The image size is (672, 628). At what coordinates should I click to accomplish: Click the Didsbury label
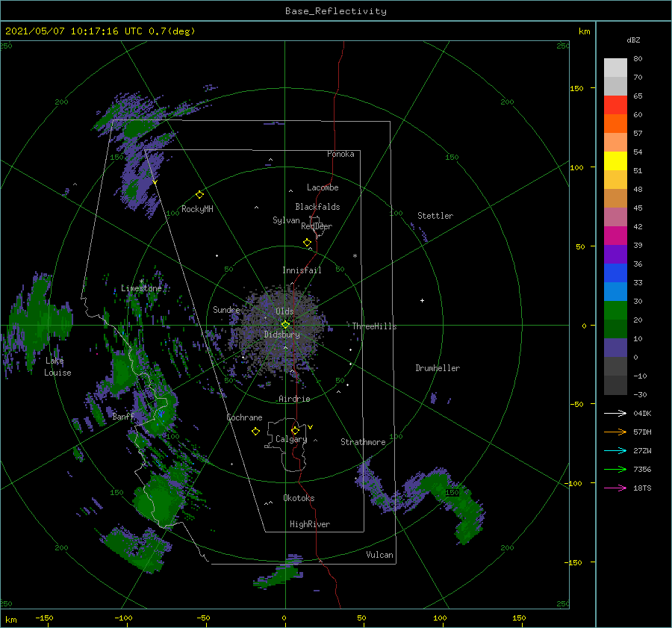pyautogui.click(x=281, y=335)
